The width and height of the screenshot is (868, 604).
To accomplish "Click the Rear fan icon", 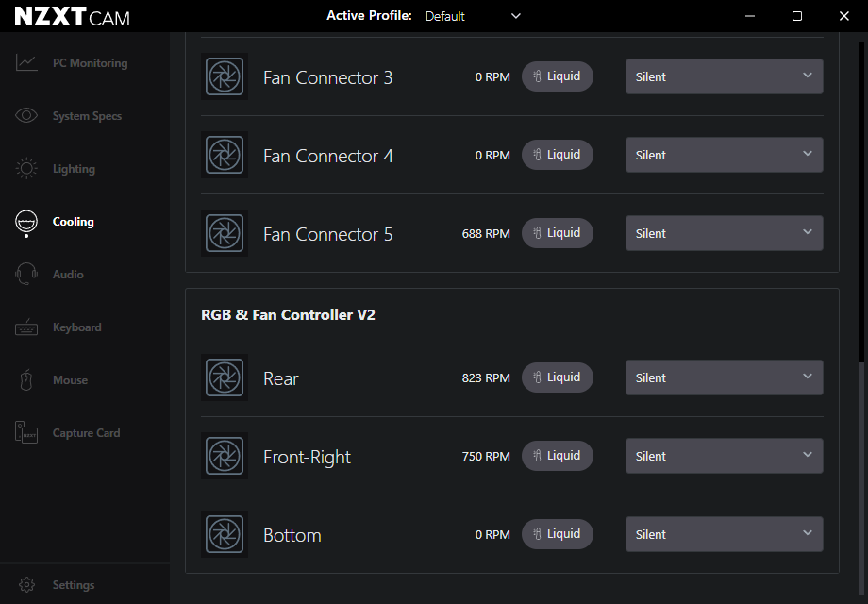I will (x=225, y=377).
